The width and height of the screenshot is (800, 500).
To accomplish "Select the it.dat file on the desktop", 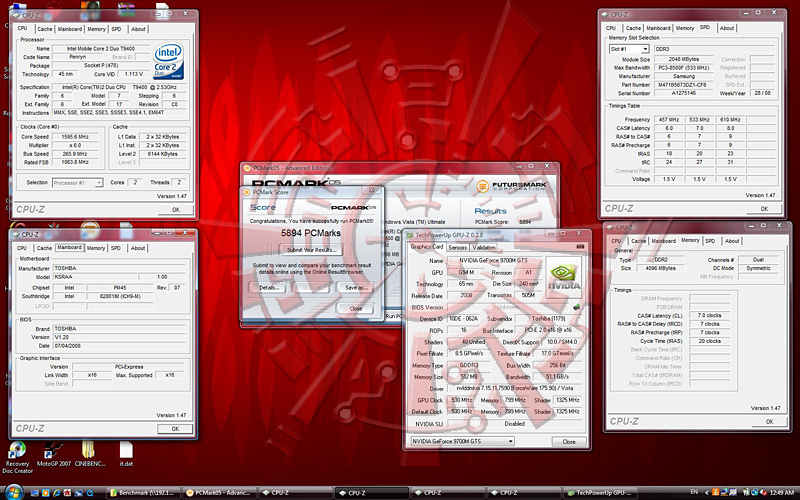I will point(126,455).
